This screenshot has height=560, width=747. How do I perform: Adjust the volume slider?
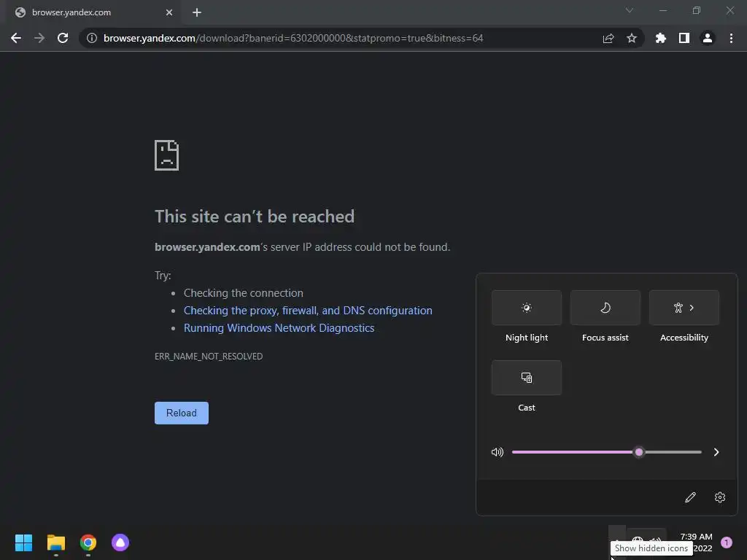(x=606, y=452)
